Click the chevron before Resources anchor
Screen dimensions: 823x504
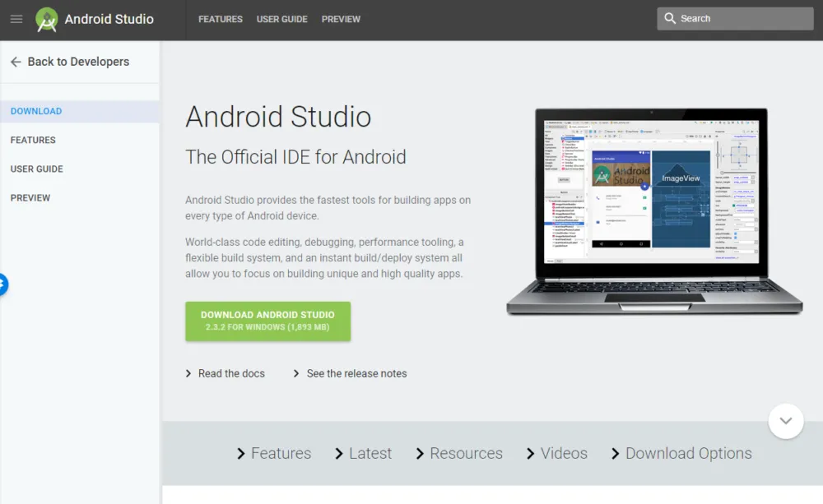click(420, 454)
